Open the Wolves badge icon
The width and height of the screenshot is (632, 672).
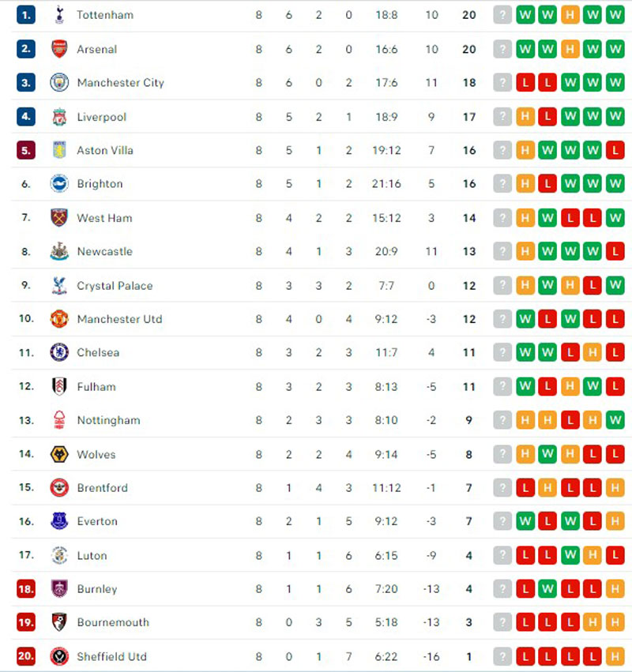click(x=59, y=454)
